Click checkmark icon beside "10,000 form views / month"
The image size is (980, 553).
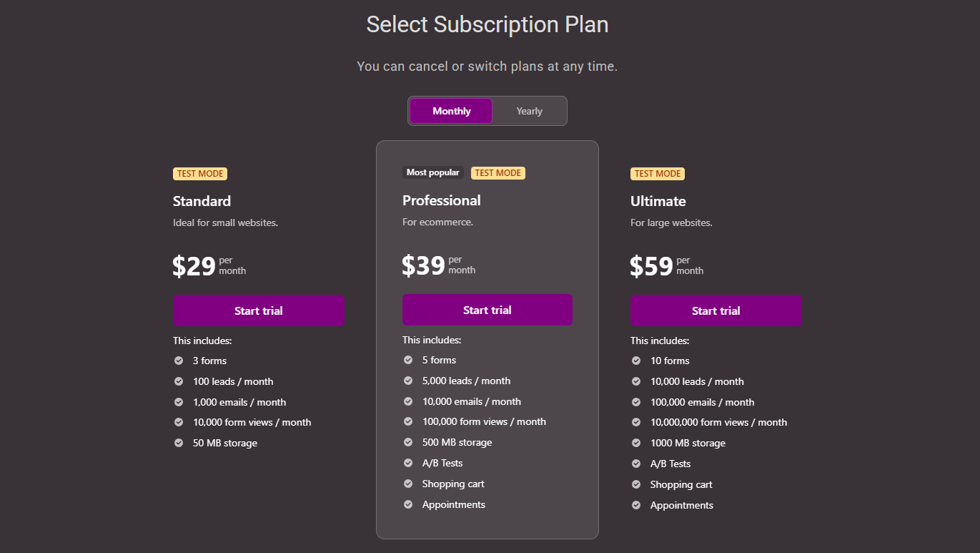coord(179,422)
